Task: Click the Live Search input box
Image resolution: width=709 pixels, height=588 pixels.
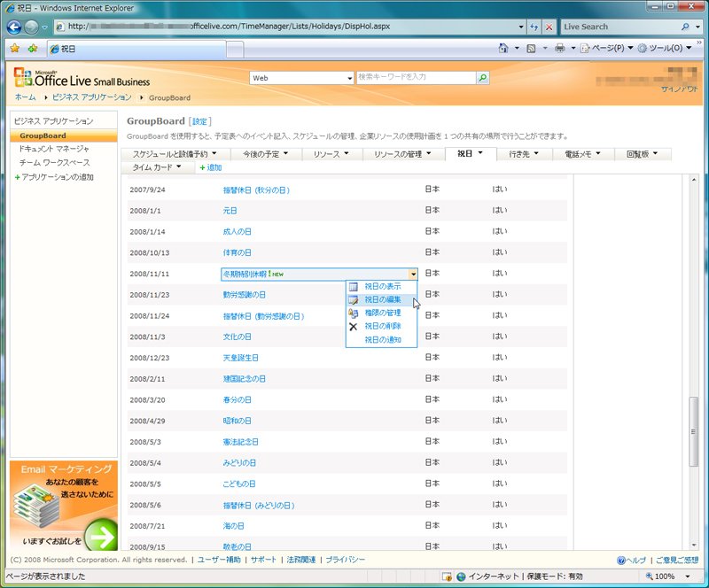Action: click(x=621, y=27)
